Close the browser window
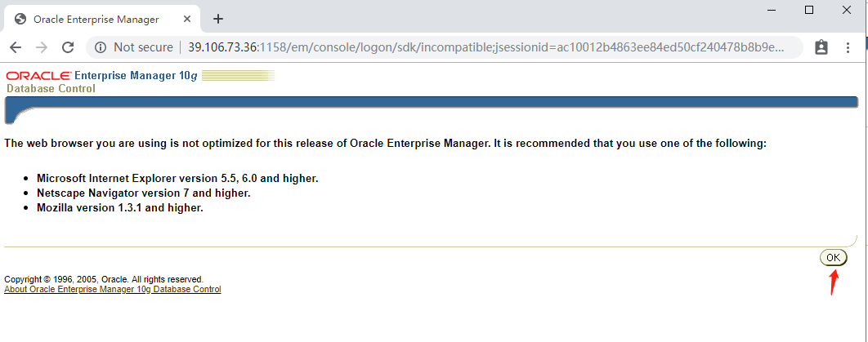This screenshot has width=868, height=342. 847,10
